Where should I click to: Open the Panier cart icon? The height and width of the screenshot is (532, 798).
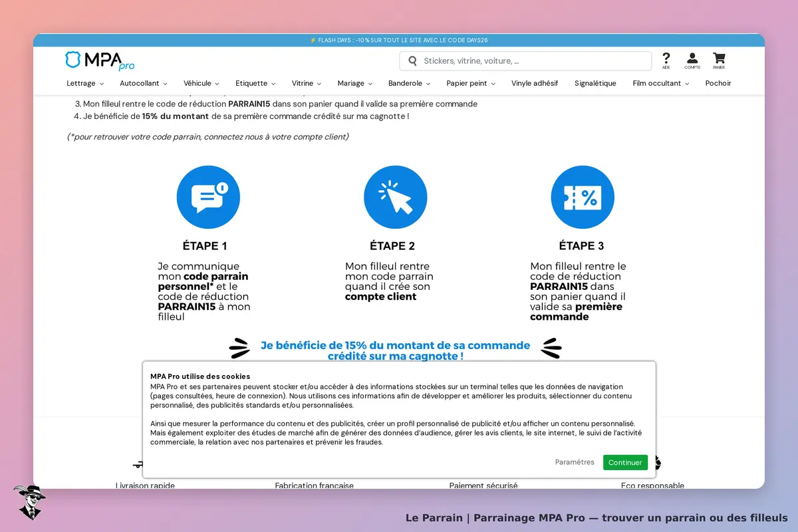(x=719, y=61)
